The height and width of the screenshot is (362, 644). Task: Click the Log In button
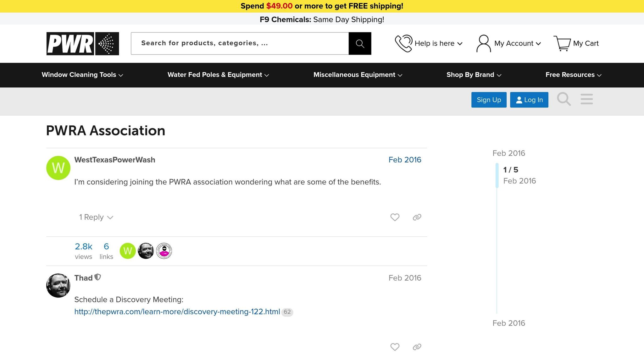tap(529, 100)
